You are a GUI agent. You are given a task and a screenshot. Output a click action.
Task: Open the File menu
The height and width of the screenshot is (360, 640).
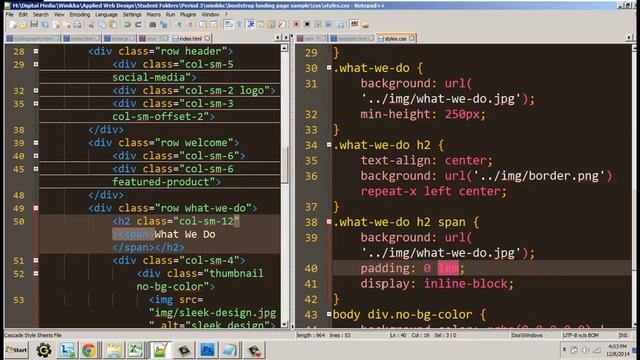coord(9,14)
